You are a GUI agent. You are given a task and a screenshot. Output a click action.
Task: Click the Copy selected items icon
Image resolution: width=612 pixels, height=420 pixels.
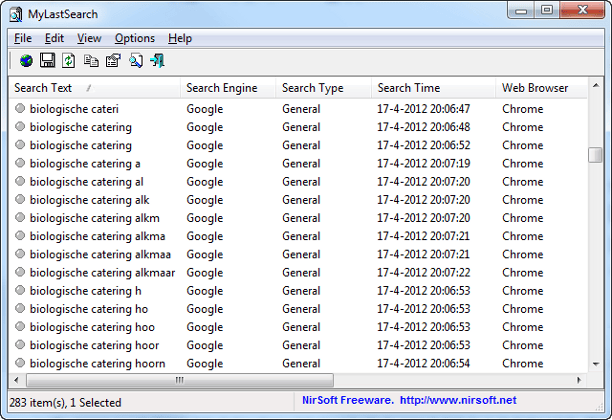click(x=91, y=62)
